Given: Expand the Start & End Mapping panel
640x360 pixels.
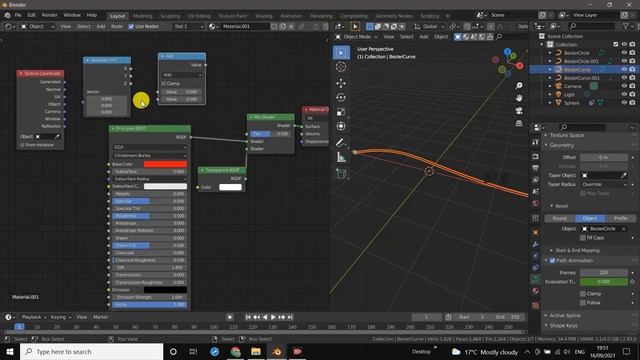Looking at the screenshot, I should (x=577, y=250).
